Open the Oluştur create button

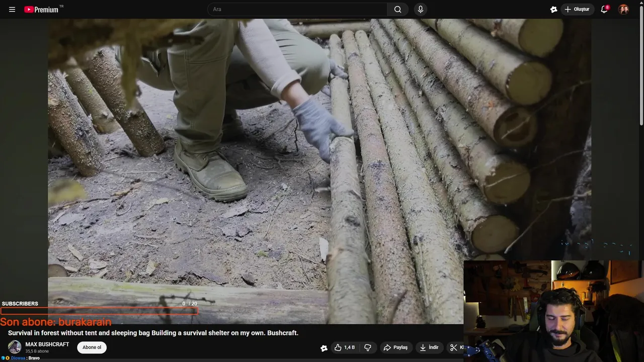point(578,10)
